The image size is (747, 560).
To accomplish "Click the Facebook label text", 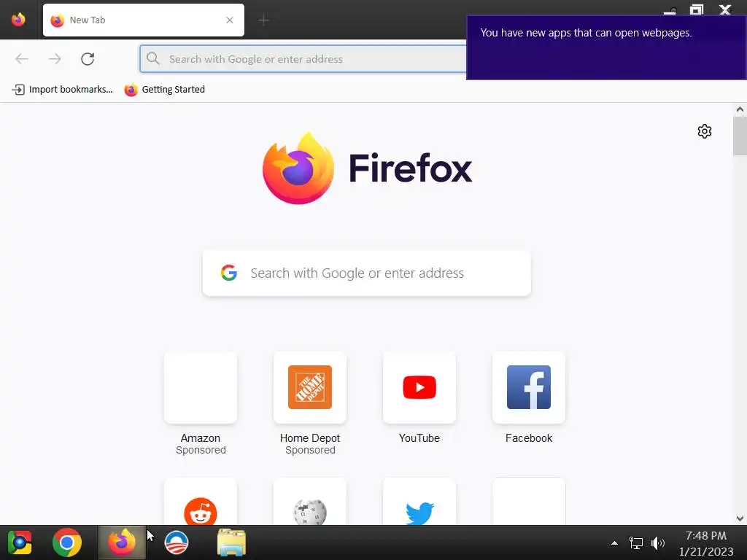I will pyautogui.click(x=529, y=438).
